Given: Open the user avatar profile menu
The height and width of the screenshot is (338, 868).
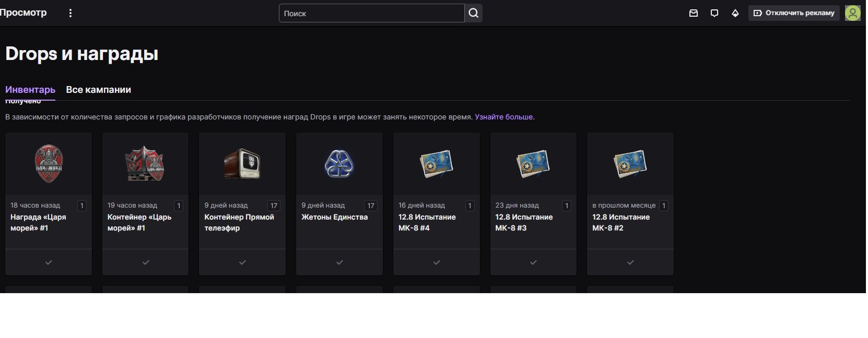Looking at the screenshot, I should click(852, 13).
